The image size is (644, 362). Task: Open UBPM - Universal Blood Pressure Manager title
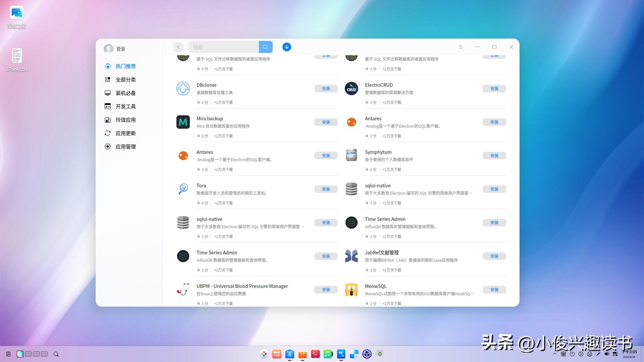[242, 286]
